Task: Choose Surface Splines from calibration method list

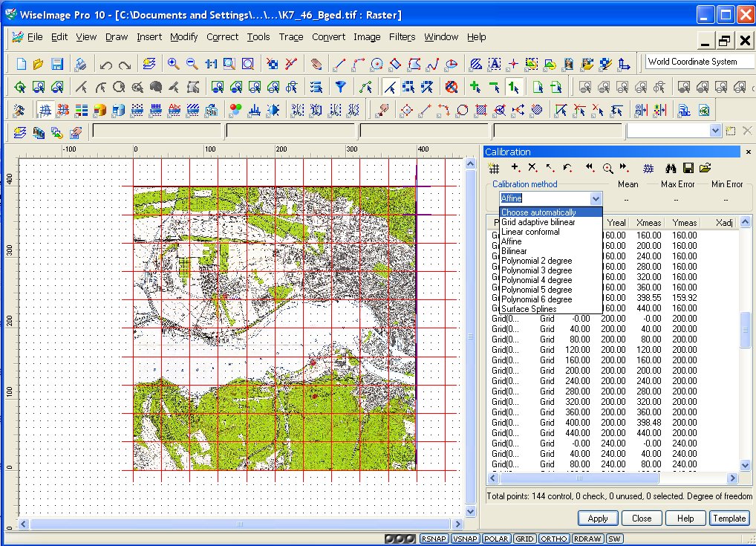Action: tap(529, 309)
